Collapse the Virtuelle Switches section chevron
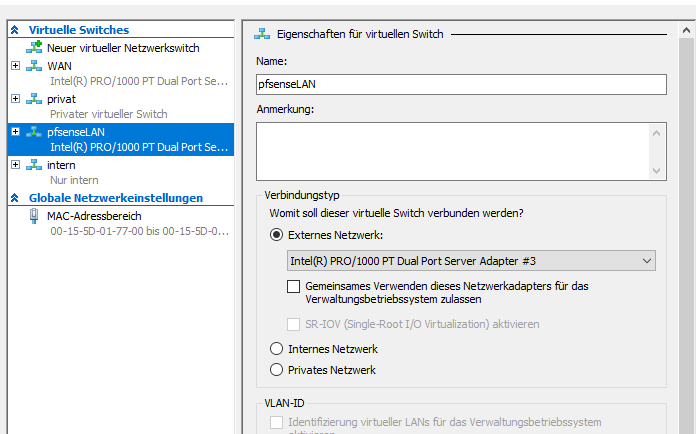 [14, 30]
